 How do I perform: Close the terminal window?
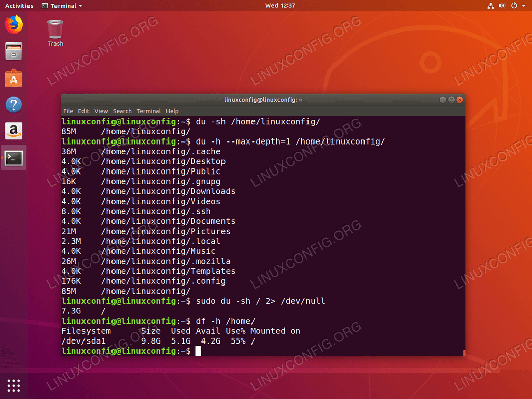[460, 99]
